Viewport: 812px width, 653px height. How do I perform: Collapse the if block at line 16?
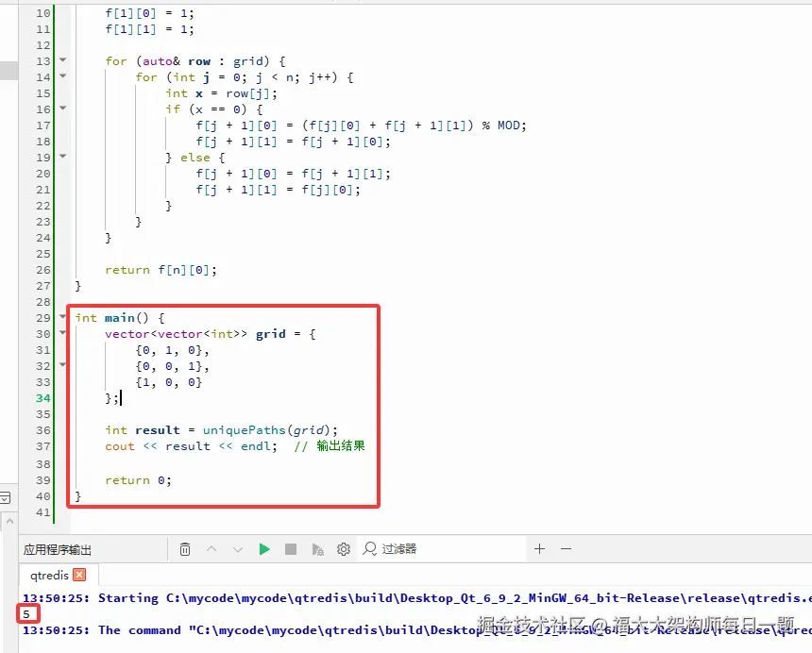click(63, 109)
